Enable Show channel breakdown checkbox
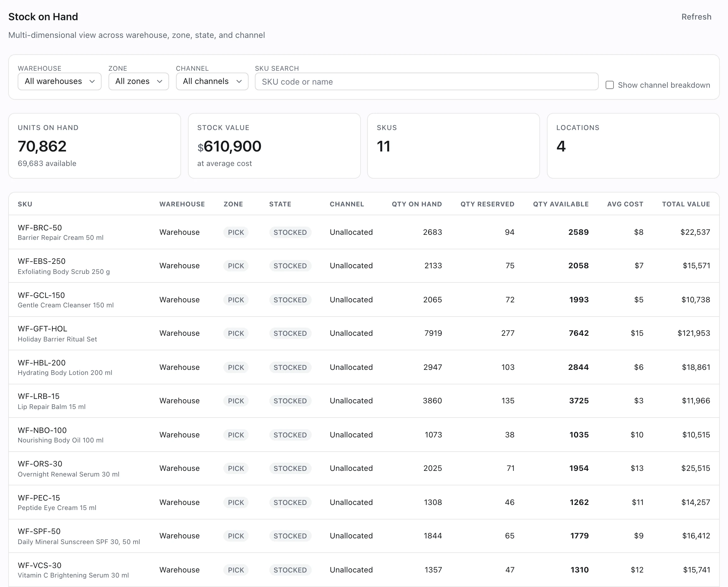Viewport: 728px width, 587px height. [x=610, y=85]
